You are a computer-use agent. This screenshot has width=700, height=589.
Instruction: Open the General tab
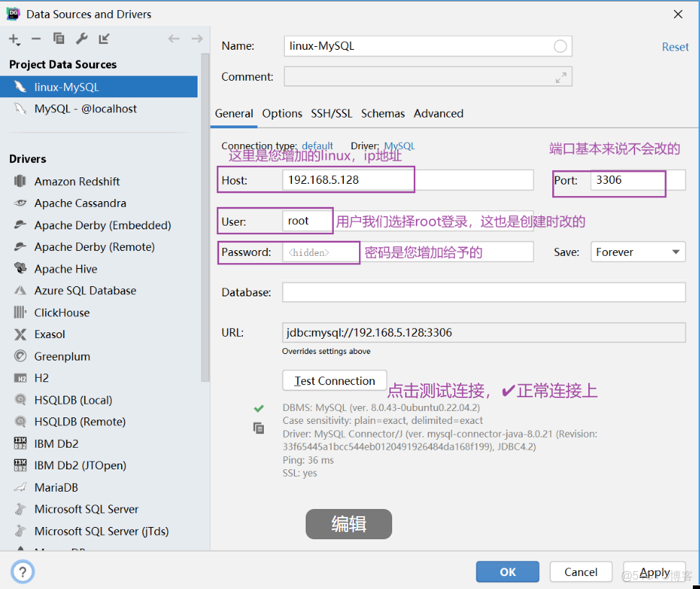(x=234, y=113)
